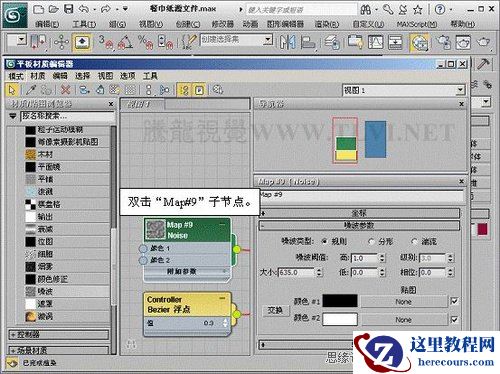
Task: Click the star favorites icon
Action: click(418, 10)
